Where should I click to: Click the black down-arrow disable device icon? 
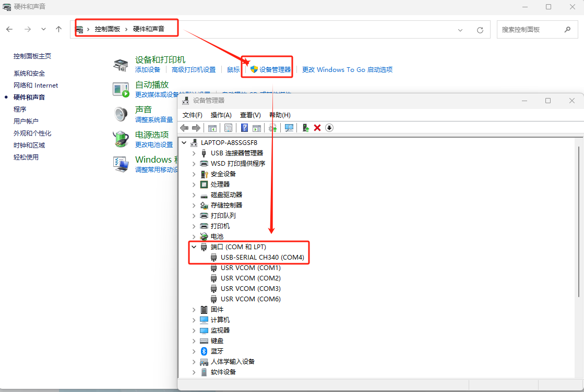329,128
